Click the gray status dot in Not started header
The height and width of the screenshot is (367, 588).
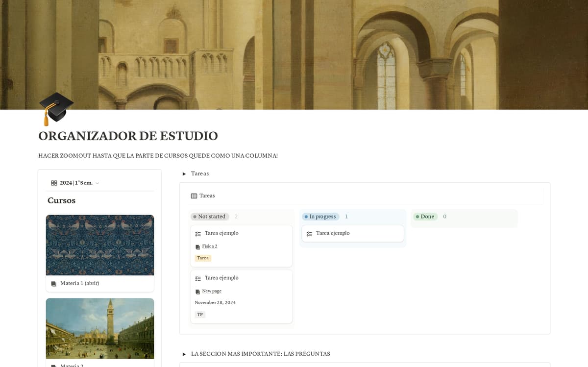(196, 216)
